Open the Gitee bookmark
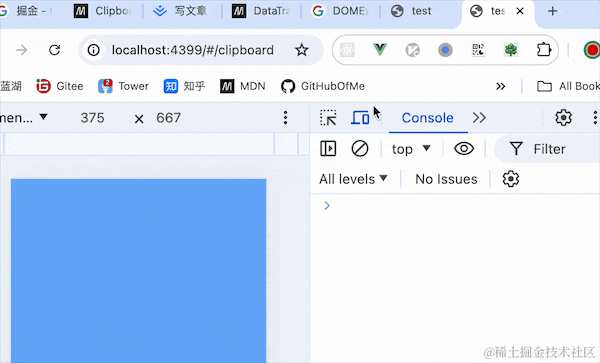Screen dimensions: 600x363 coord(60,86)
